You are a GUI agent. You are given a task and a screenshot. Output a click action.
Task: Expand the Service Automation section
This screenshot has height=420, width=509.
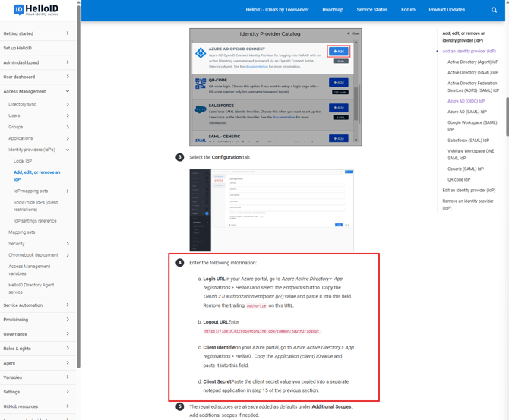click(68, 305)
